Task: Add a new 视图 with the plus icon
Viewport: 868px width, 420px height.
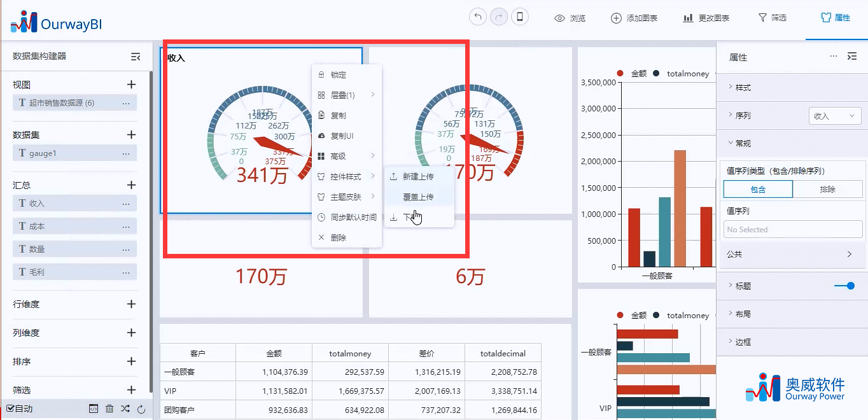Action: pos(131,85)
